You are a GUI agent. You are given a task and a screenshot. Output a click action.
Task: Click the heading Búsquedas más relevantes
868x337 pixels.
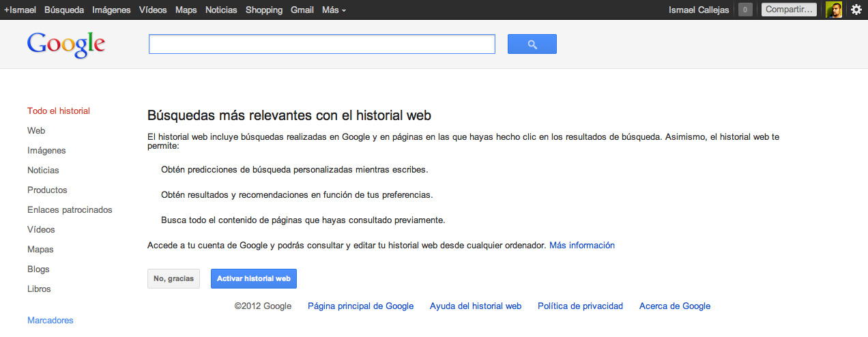pyautogui.click(x=289, y=115)
